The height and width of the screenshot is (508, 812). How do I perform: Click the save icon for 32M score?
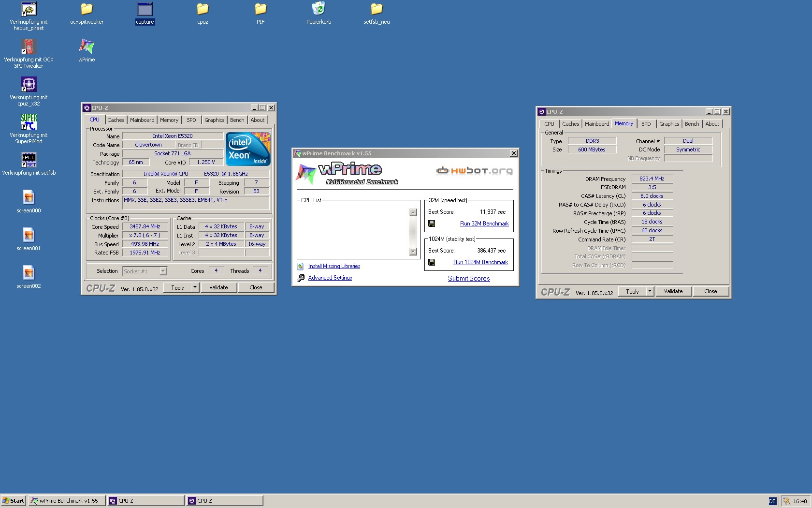432,224
